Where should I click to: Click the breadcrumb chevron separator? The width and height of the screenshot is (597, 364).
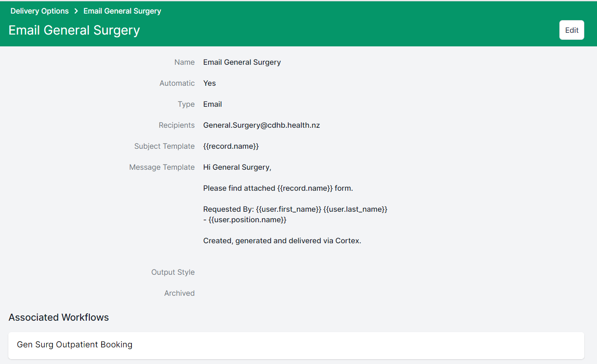(x=76, y=11)
